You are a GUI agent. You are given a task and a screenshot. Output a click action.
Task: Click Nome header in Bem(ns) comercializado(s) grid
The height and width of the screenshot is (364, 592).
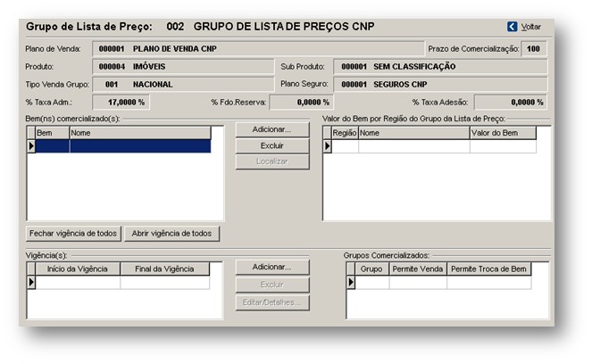click(140, 133)
